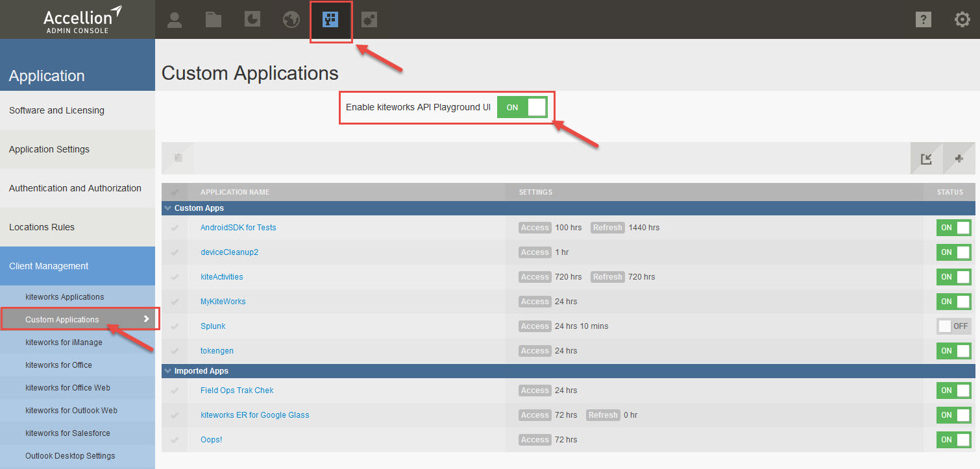This screenshot has height=469, width=980.
Task: Open the AndroidSDK for Tests application
Action: 238,227
